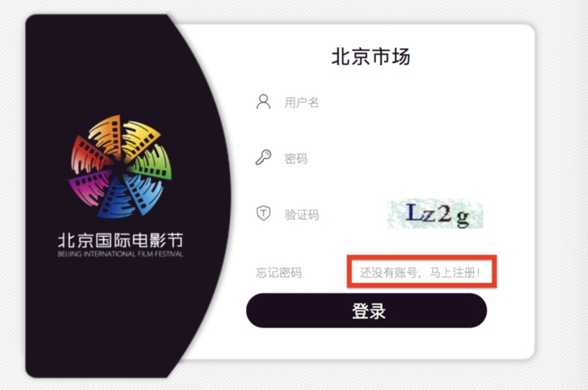This screenshot has width=588, height=390.
Task: Click the light blue film strip logo segment
Action: pos(144,193)
